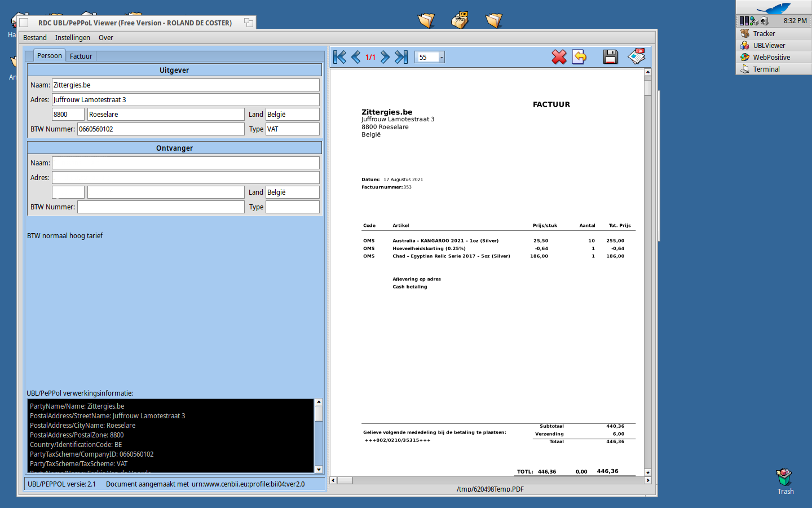Click the 'BTW normaal hoog tarief' text
Image resolution: width=812 pixels, height=508 pixels.
65,236
